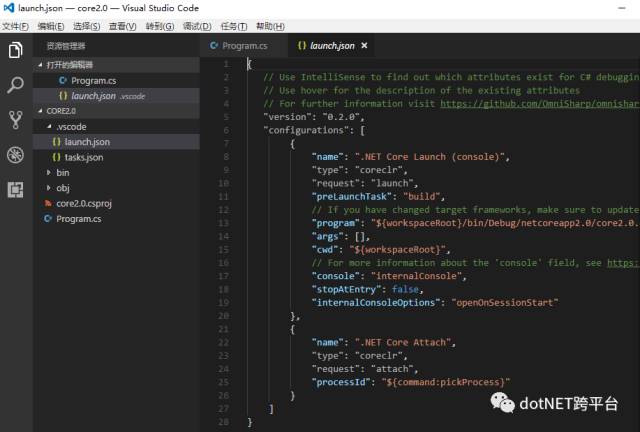Click the JSON braces icon beside tasks.json

56,157
